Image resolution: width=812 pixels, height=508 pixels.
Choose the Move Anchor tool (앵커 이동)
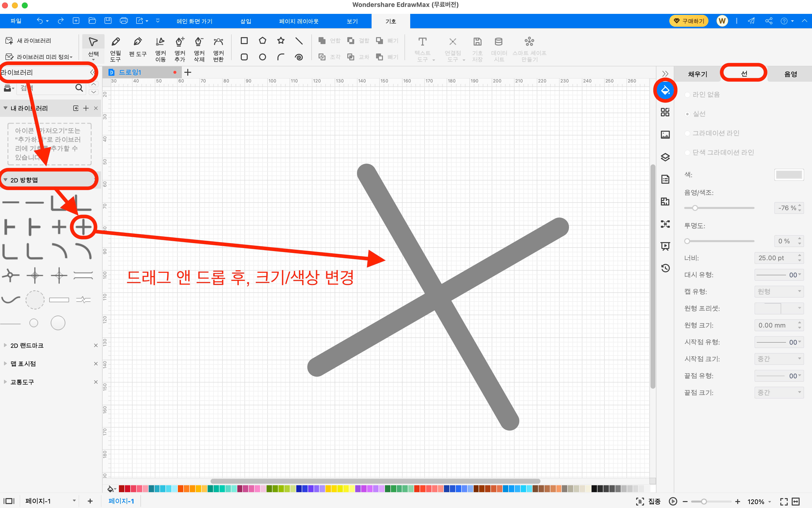160,49
